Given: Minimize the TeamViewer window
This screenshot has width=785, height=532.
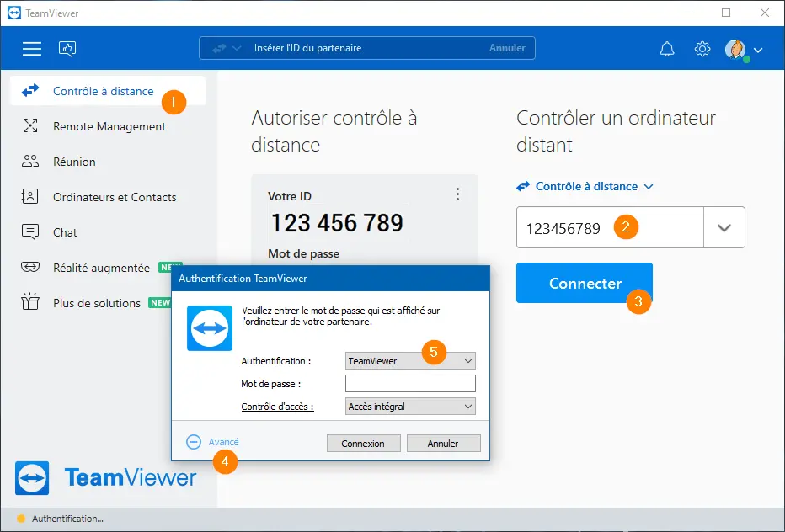Looking at the screenshot, I should click(x=688, y=13).
